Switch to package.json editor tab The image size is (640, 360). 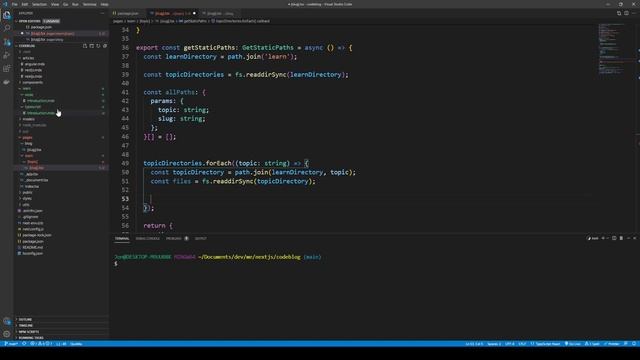click(128, 13)
